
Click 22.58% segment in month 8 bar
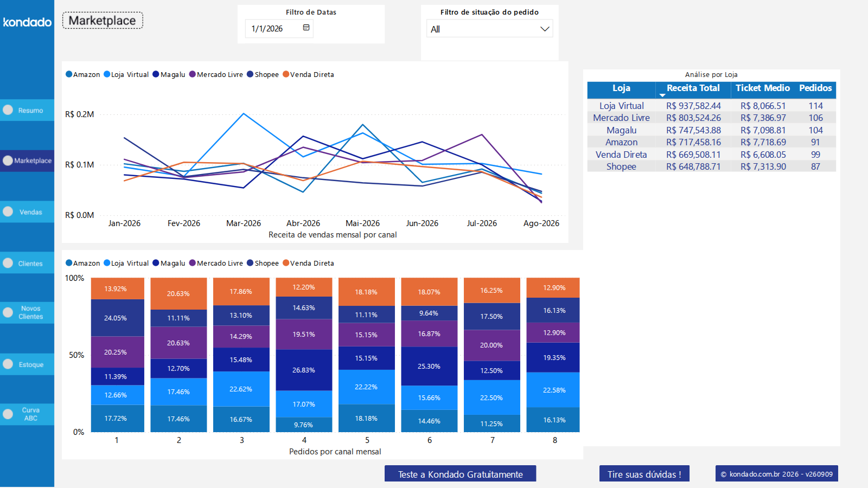click(x=553, y=390)
